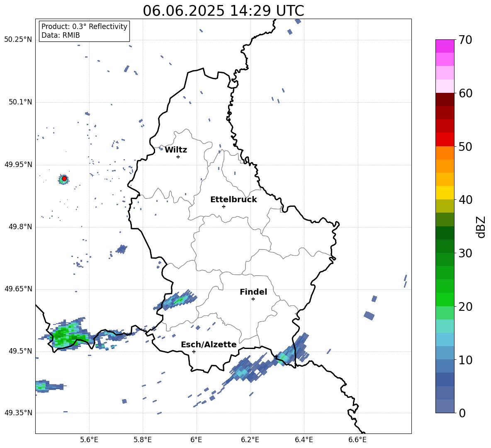Click the 50.25°N latitude label
491x448 pixels.
click(x=18, y=40)
